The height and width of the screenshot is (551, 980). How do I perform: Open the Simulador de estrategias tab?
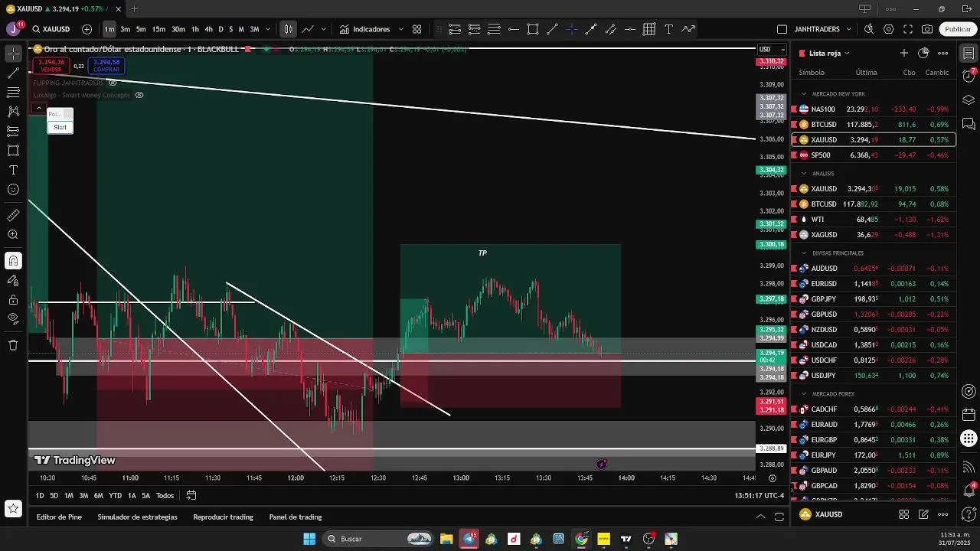[x=138, y=517]
